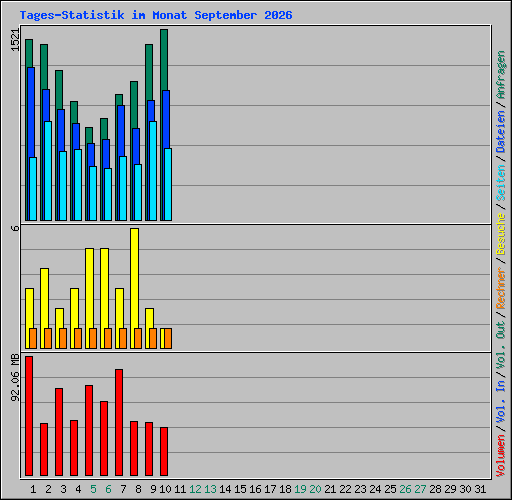This screenshot has height=500, width=512.
Task: Click day number '17' on the x-axis
Action: pos(270,489)
